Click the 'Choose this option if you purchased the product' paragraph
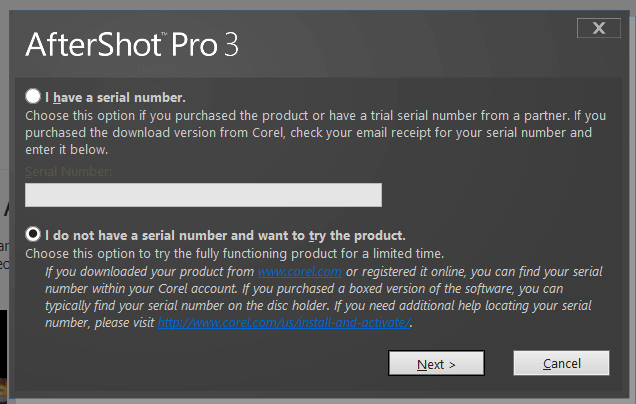 [316, 133]
